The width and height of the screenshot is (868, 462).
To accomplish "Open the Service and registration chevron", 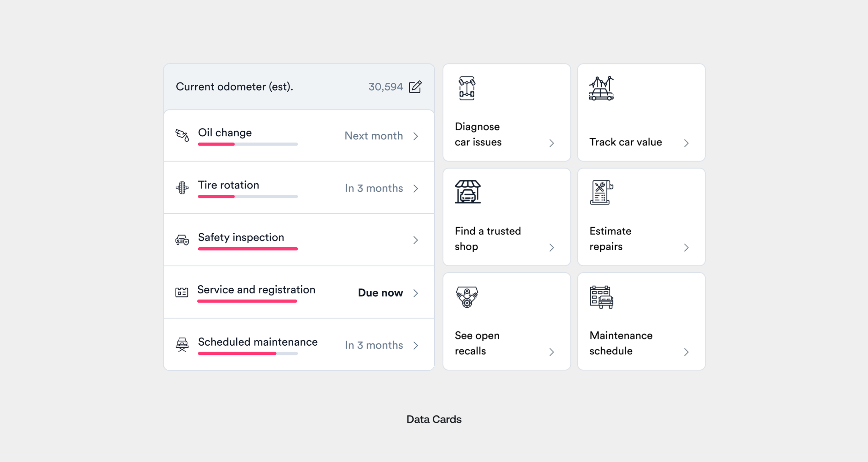I will click(x=416, y=293).
